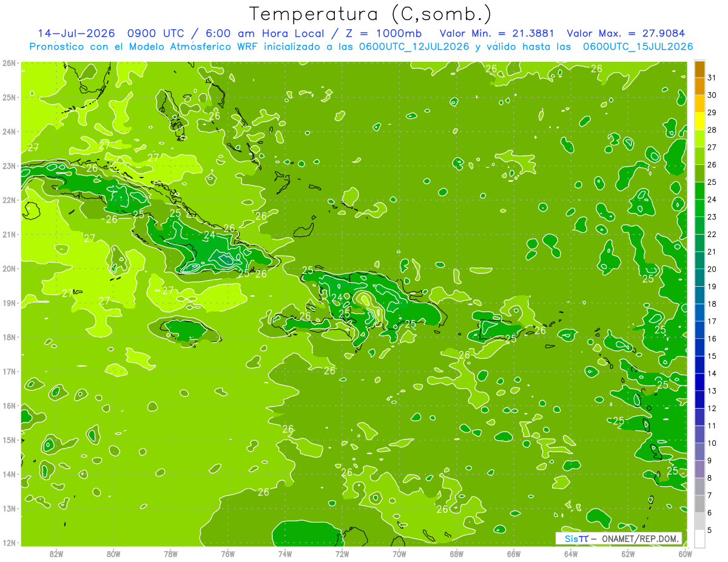The height and width of the screenshot is (562, 728).
Task: Click legend value 10
Action: point(712,443)
